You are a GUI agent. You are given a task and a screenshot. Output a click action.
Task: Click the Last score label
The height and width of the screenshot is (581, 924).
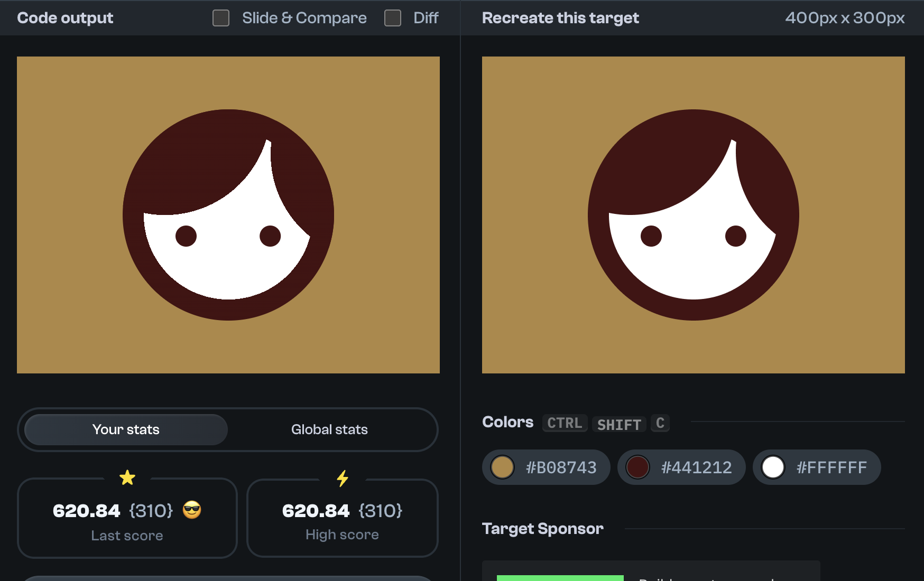[127, 536]
